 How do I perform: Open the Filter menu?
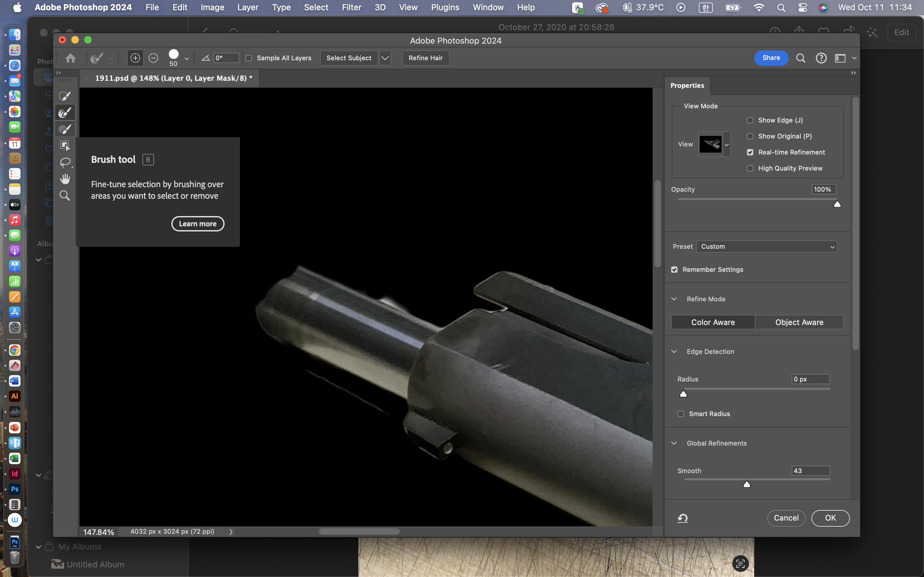351,7
